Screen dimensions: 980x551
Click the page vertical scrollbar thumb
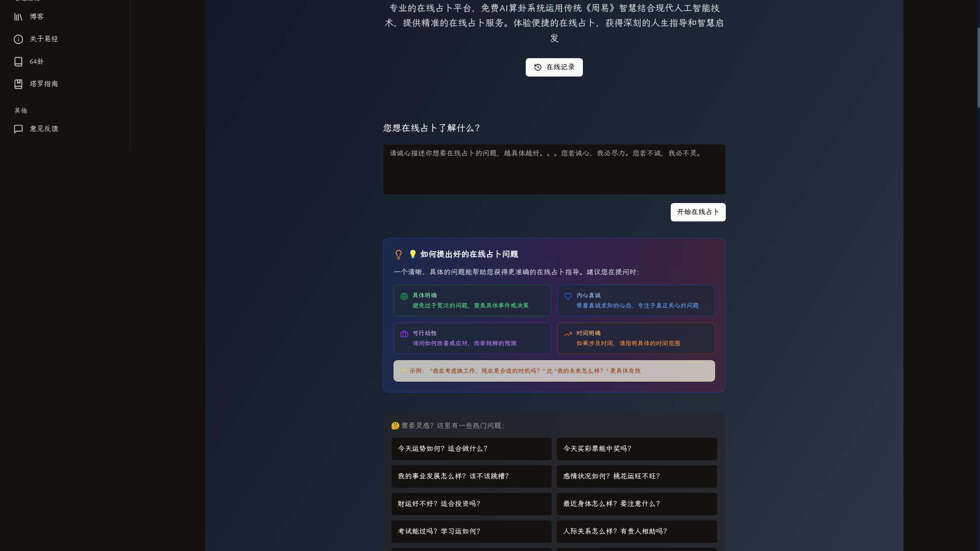[x=978, y=67]
